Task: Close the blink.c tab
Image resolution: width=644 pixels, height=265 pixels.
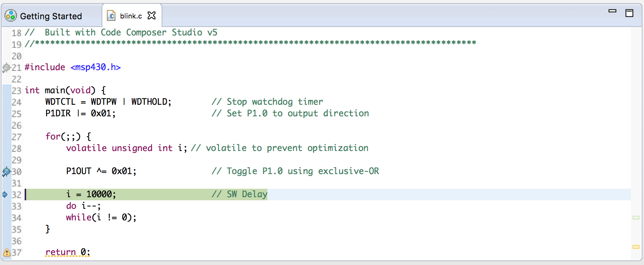Action: 152,15
